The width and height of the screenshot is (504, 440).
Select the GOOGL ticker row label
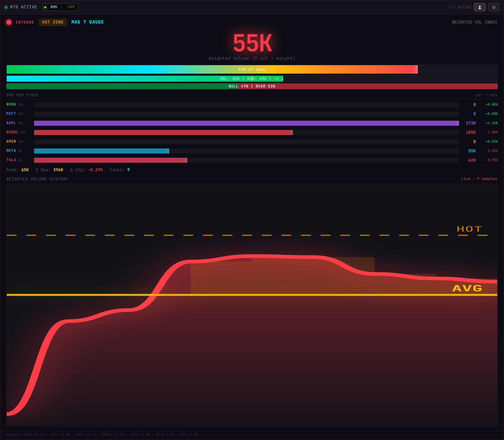pos(12,132)
